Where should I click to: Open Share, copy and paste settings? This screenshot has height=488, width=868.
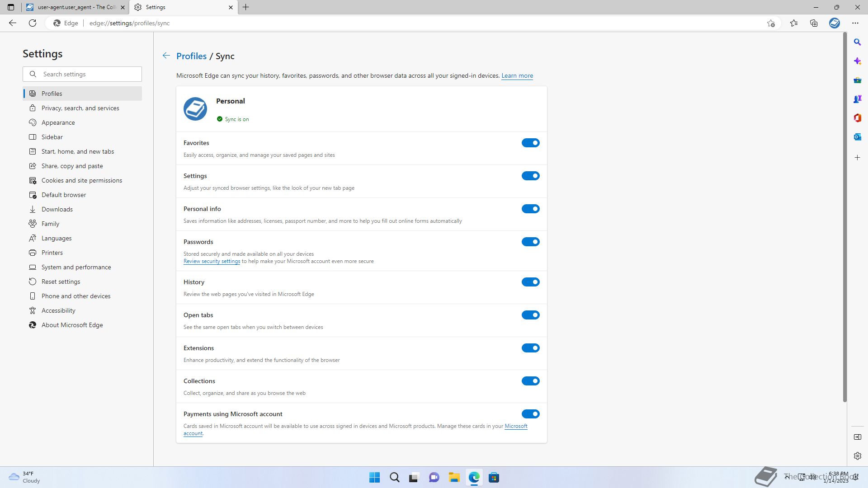point(82,166)
